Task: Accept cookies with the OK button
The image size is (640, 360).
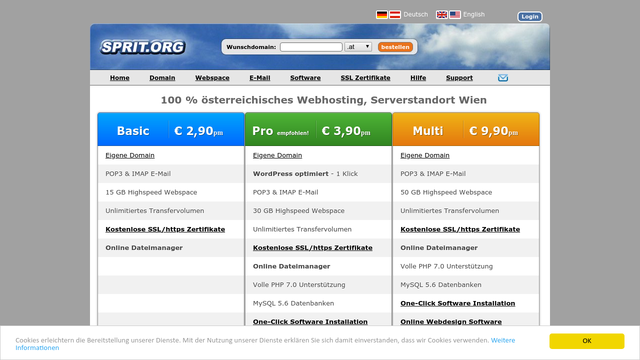Action: point(587,341)
